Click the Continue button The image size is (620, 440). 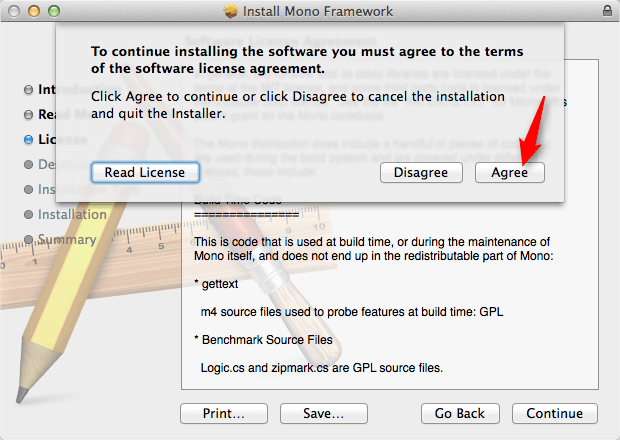point(554,414)
